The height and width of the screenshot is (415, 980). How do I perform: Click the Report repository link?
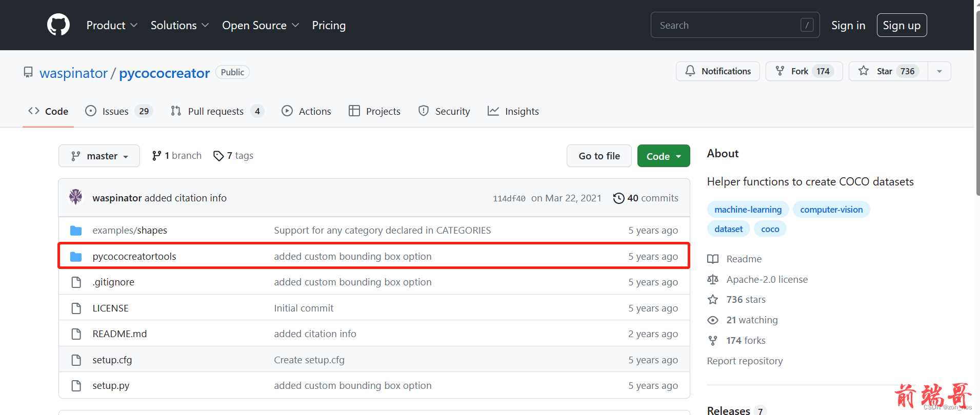745,361
